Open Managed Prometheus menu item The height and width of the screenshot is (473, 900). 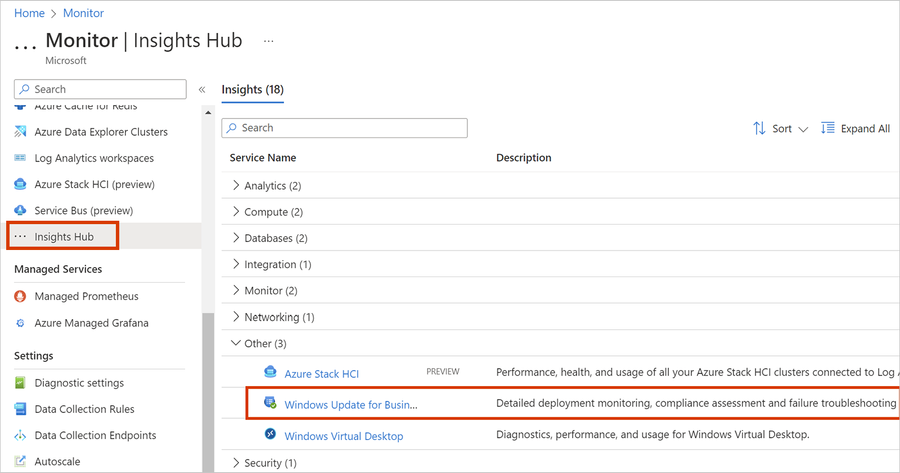pyautogui.click(x=86, y=296)
